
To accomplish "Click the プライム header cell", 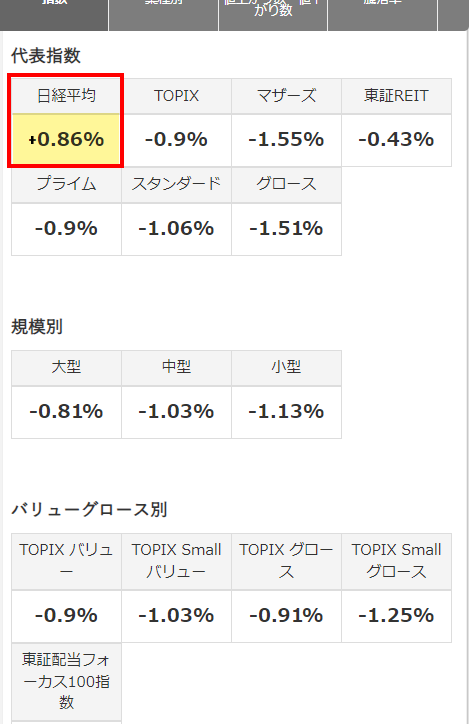I will click(x=66, y=185).
